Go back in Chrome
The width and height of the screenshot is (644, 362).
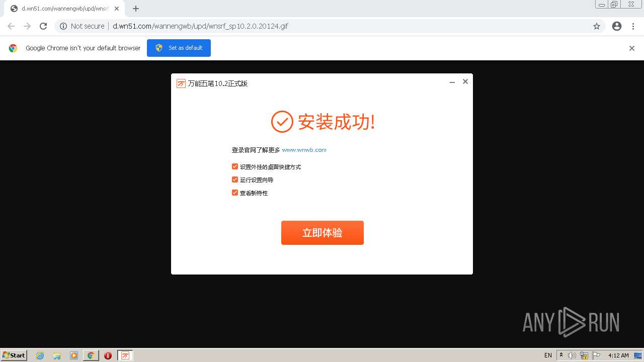pos(11,26)
